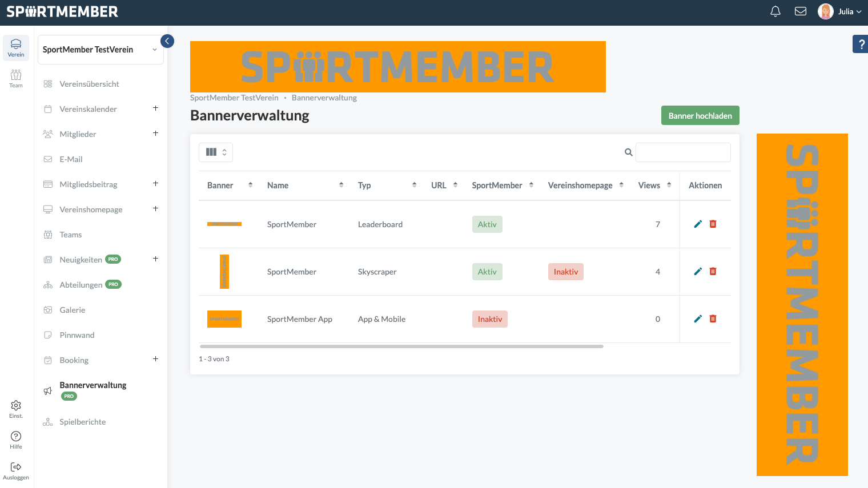This screenshot has height=488, width=868.
Task: Switch to the Team section tab
Action: (16, 78)
